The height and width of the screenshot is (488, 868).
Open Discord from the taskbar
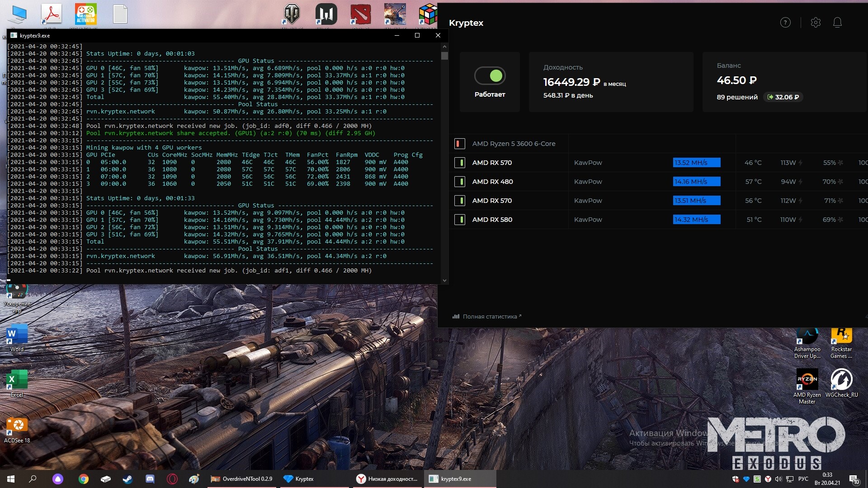(150, 479)
